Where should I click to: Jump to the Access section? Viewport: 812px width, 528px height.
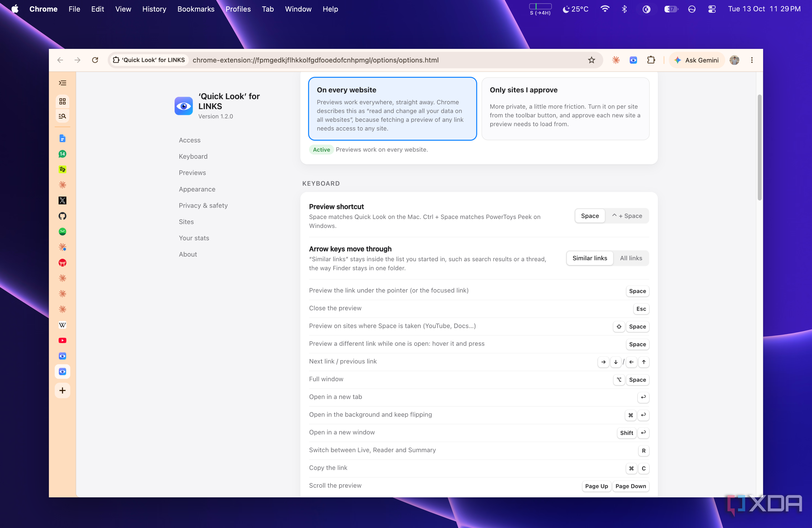point(190,140)
